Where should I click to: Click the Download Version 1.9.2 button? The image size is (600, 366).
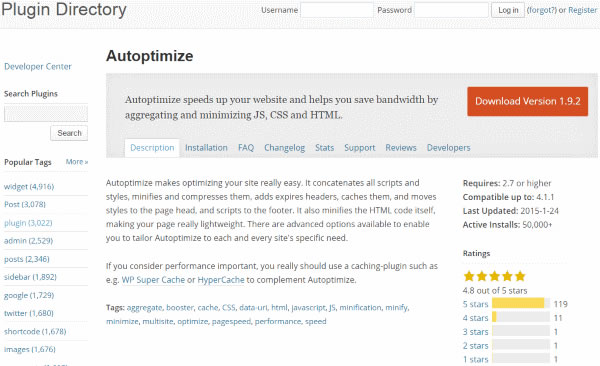coord(527,101)
